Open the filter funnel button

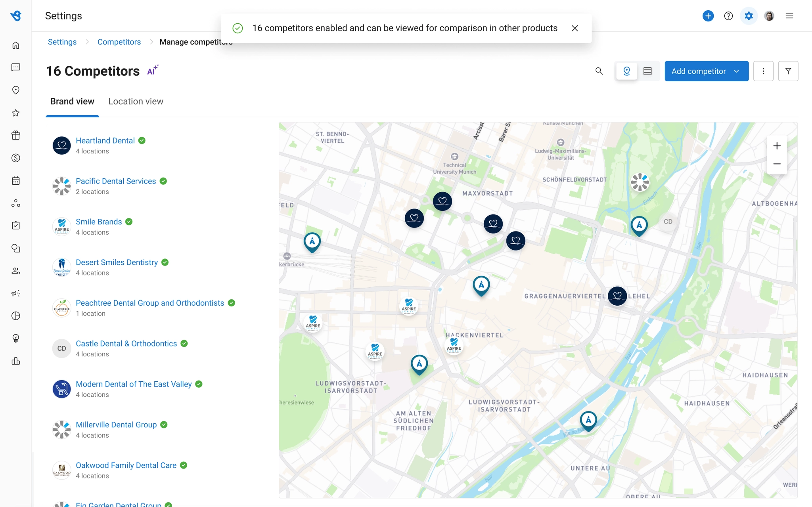pyautogui.click(x=788, y=71)
